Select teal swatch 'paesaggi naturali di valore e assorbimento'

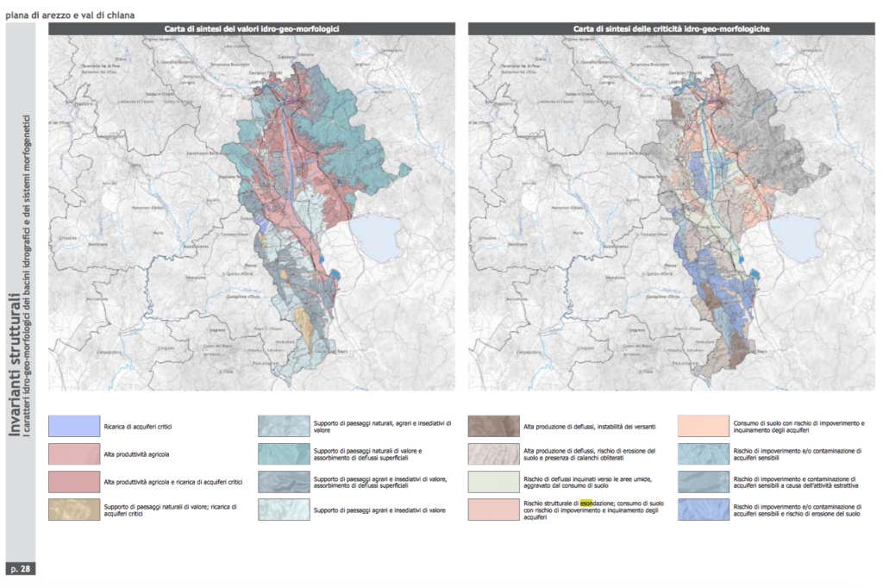[x=284, y=454]
